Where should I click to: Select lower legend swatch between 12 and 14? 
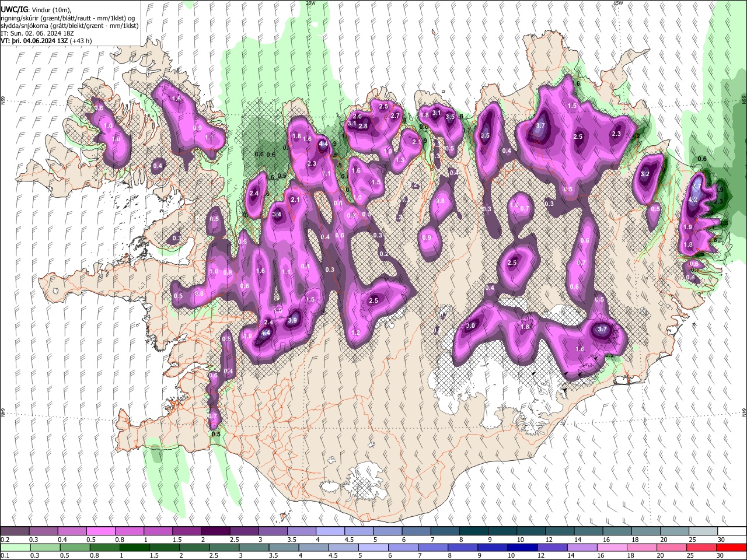click(552, 547)
